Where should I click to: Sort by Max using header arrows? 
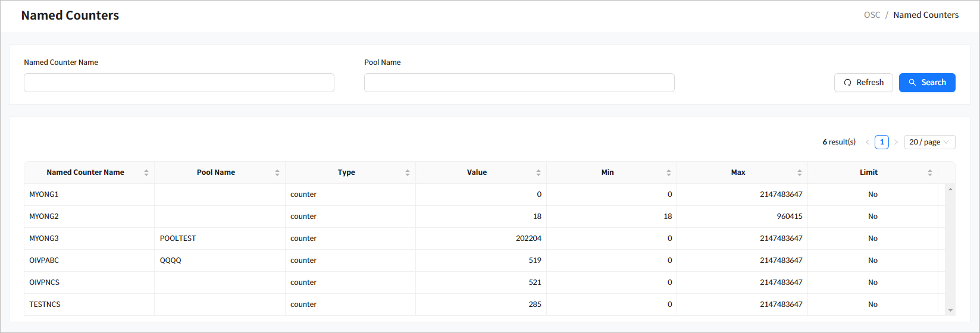click(800, 173)
